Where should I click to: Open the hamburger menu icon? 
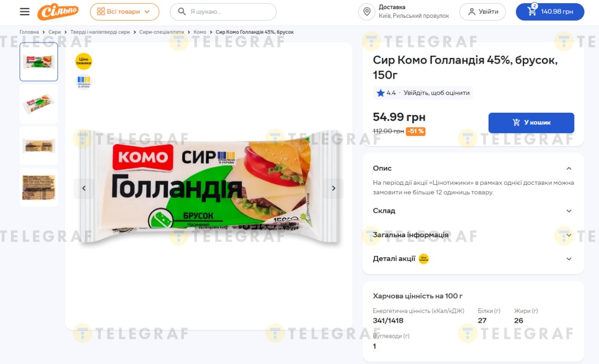(x=25, y=12)
